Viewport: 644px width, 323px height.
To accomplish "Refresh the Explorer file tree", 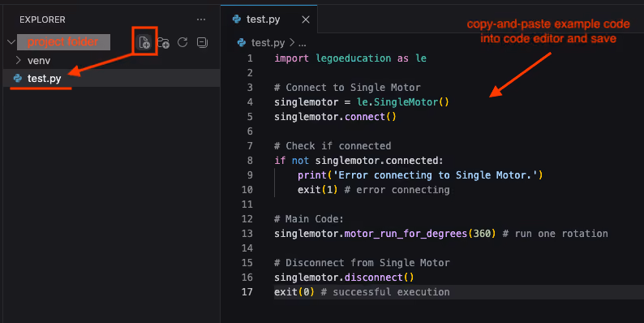I will (x=182, y=42).
